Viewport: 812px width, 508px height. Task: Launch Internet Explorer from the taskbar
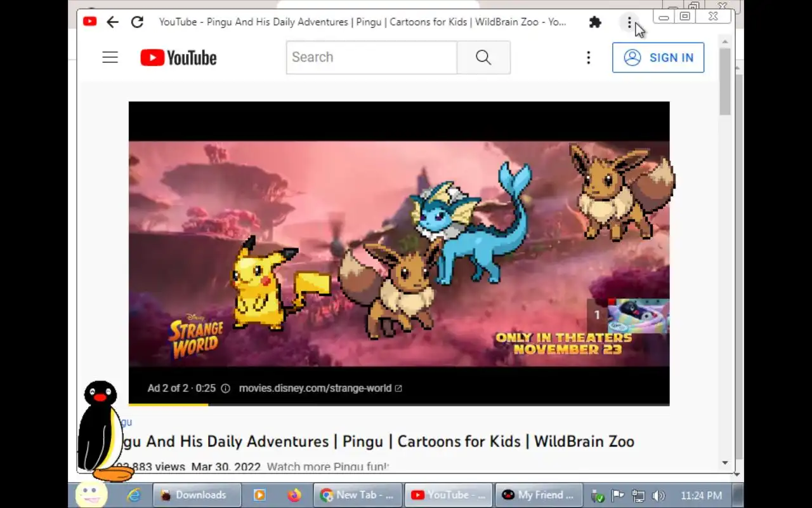[134, 495]
